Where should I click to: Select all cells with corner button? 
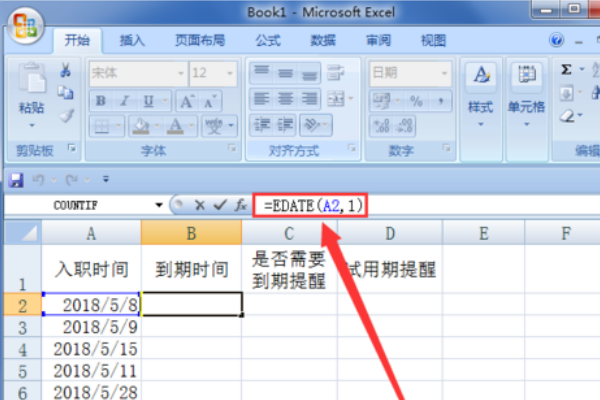[x=23, y=232]
